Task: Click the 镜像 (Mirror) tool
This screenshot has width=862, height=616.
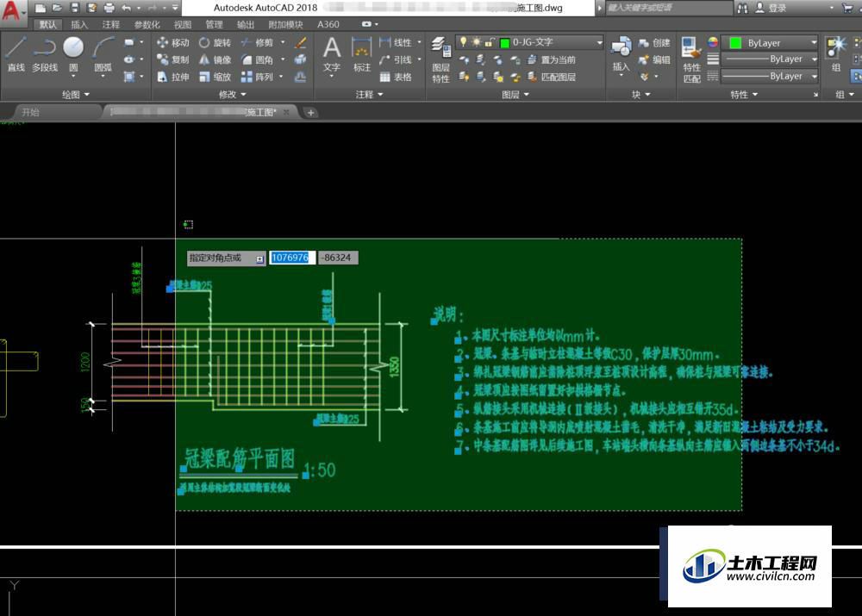Action: point(215,59)
